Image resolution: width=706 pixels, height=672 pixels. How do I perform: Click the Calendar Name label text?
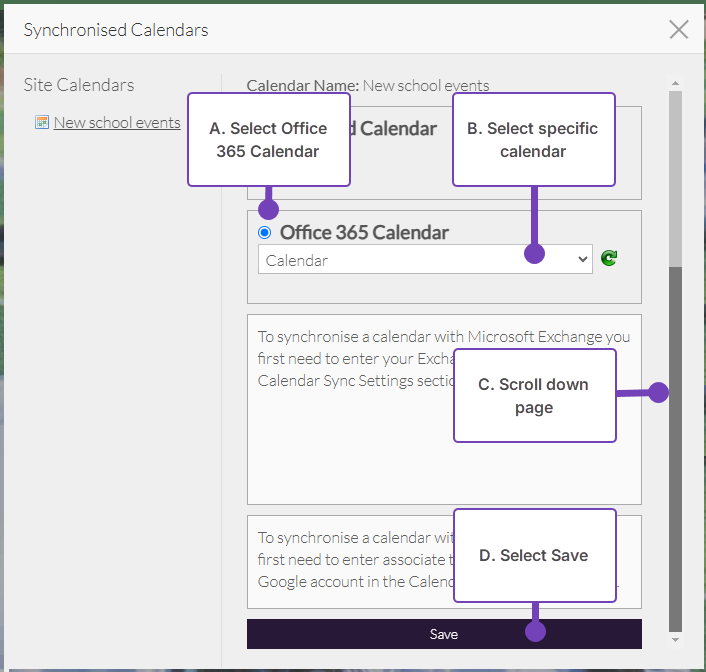303,86
